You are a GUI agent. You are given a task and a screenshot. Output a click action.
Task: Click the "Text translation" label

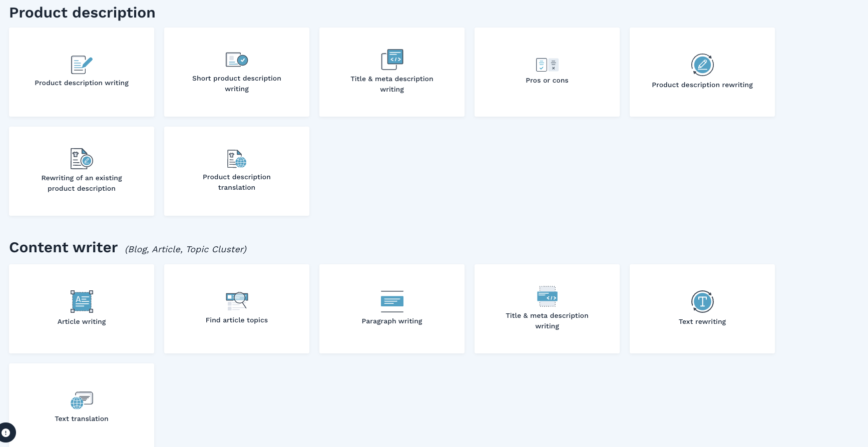(82, 419)
